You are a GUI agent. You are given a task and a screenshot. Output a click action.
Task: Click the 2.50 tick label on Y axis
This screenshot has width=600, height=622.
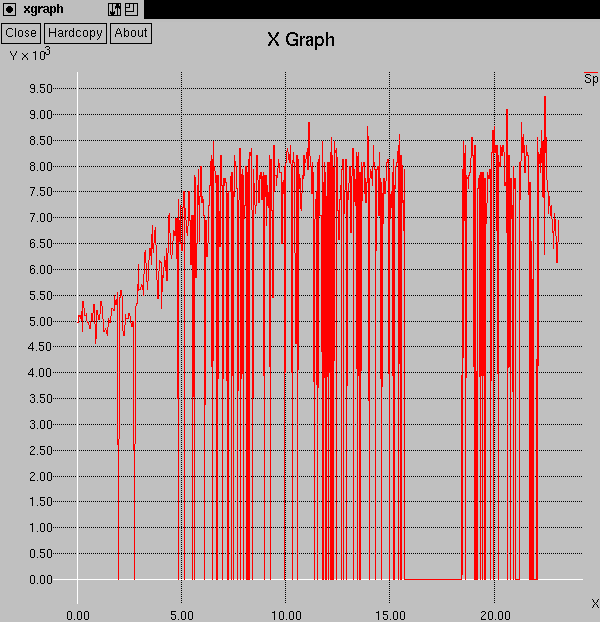click(x=40, y=450)
